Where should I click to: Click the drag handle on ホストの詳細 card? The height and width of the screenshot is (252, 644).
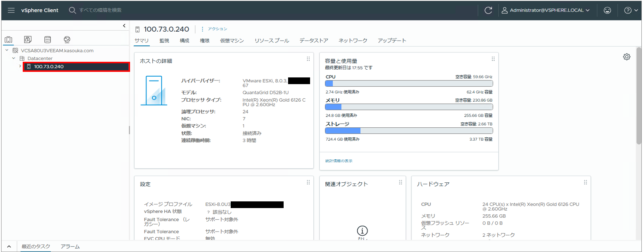click(308, 59)
